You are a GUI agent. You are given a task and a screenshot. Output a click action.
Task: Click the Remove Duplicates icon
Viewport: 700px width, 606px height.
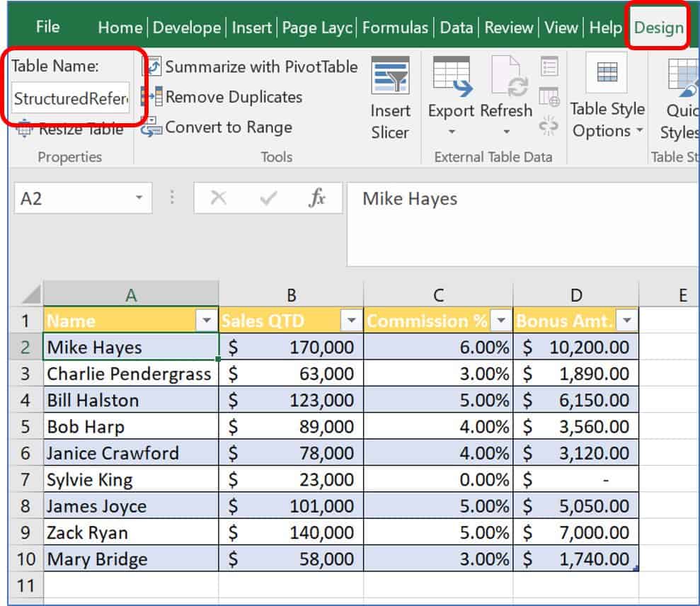pos(153,97)
